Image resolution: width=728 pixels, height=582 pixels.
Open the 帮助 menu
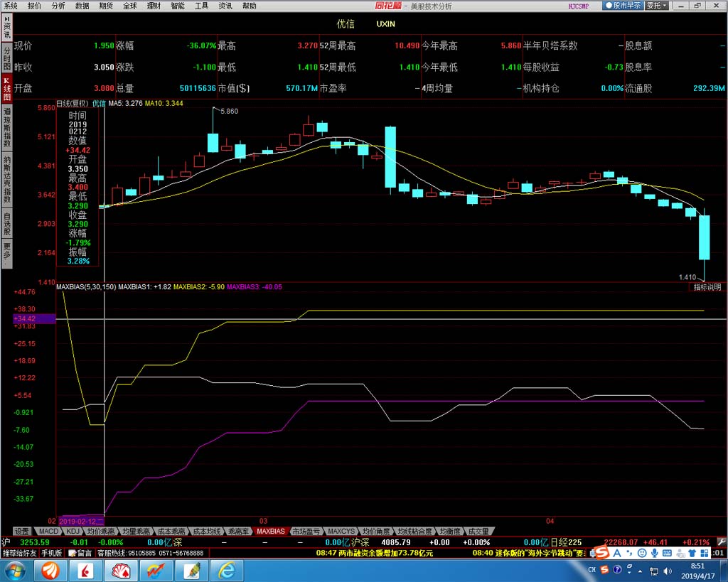point(250,6)
